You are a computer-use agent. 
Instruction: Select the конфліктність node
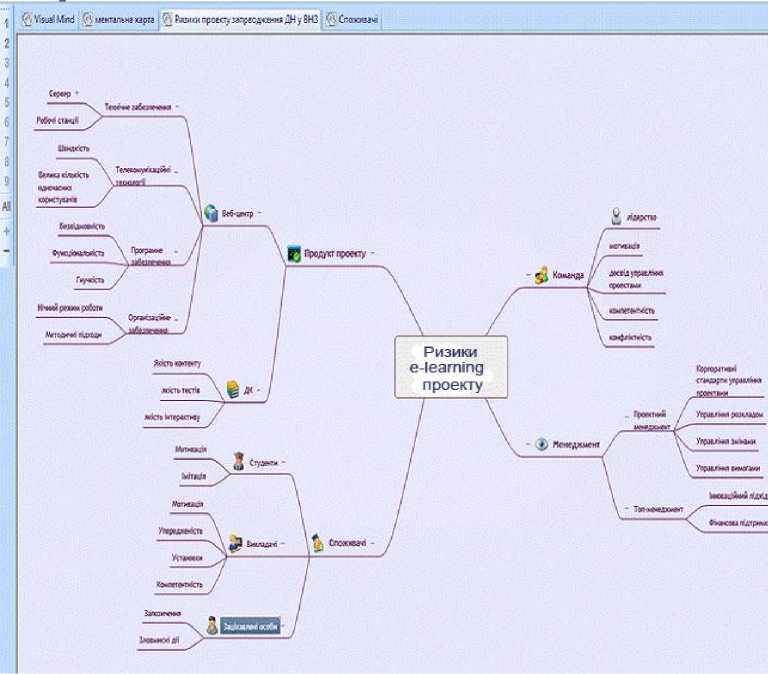(x=630, y=337)
